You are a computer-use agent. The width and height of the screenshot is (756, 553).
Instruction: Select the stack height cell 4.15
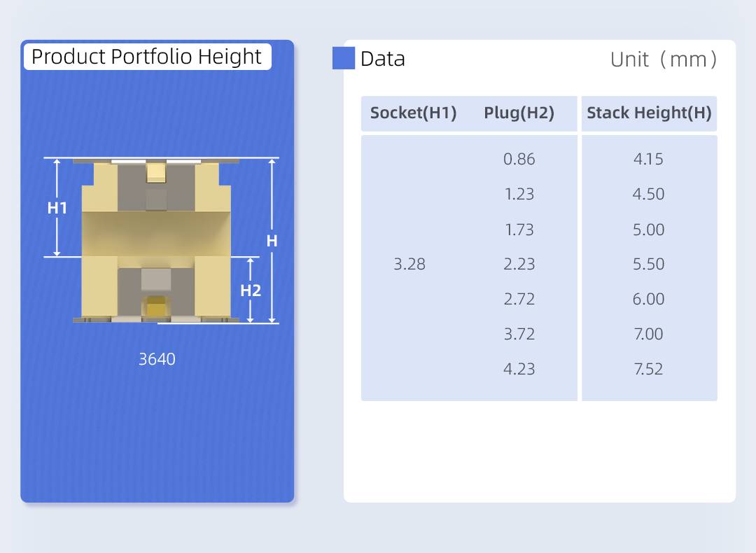[x=648, y=159]
